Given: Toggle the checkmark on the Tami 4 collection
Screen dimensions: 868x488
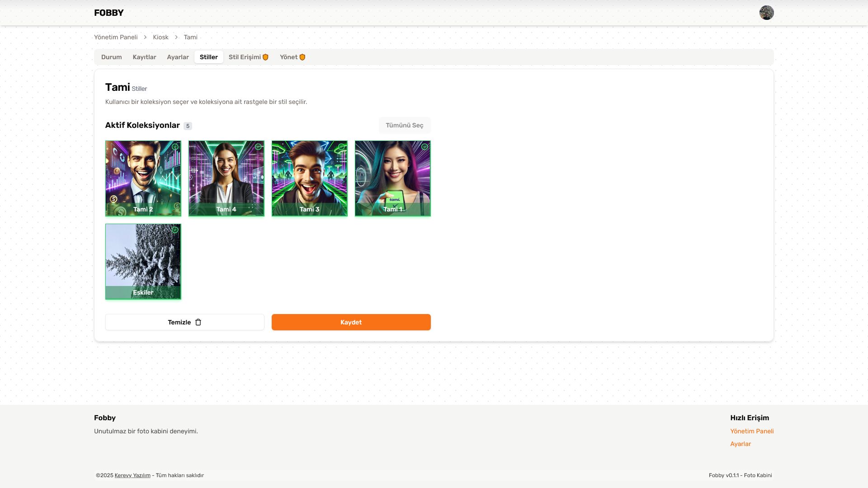Looking at the screenshot, I should (258, 147).
